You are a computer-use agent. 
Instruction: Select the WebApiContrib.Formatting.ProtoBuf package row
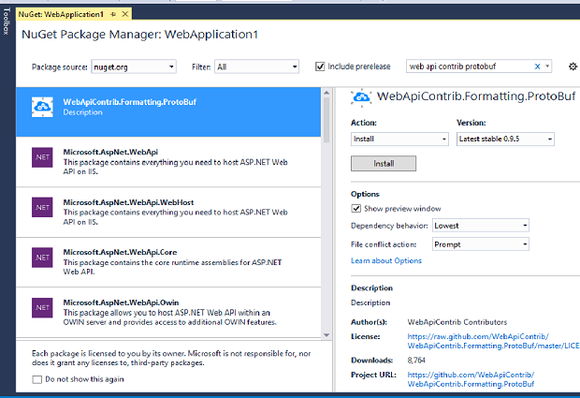(169, 112)
